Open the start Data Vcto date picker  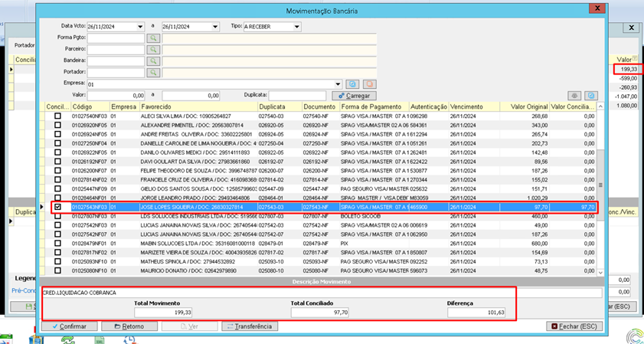139,27
